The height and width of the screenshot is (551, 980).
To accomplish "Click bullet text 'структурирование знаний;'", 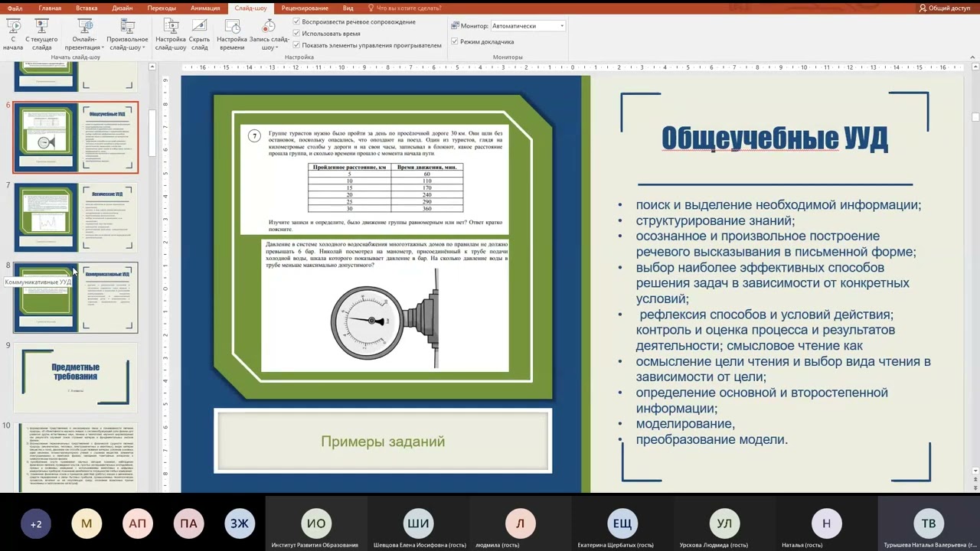I will 715,220.
